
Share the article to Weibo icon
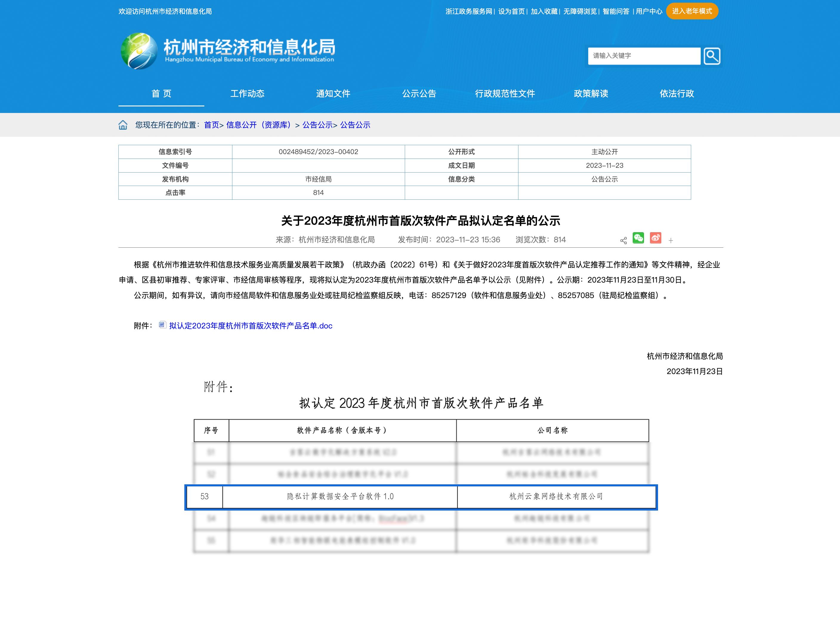[x=656, y=238]
